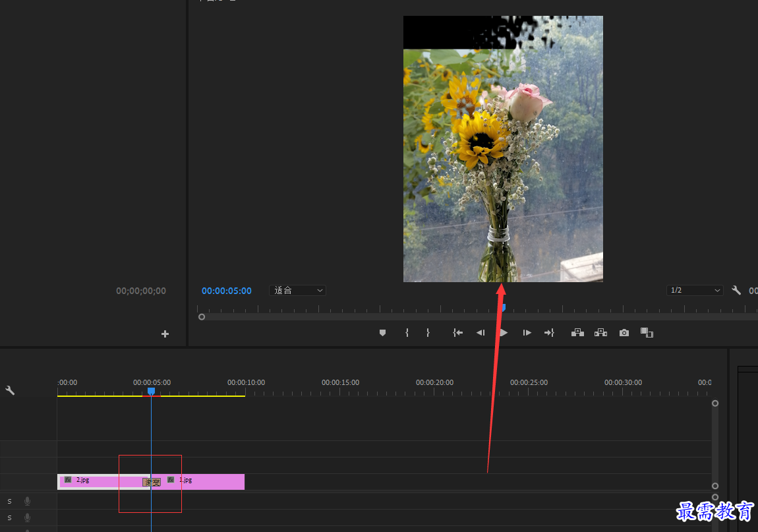The image size is (758, 532).
Task: Click the 00:00:05:00 playhead timecode
Action: click(226, 291)
